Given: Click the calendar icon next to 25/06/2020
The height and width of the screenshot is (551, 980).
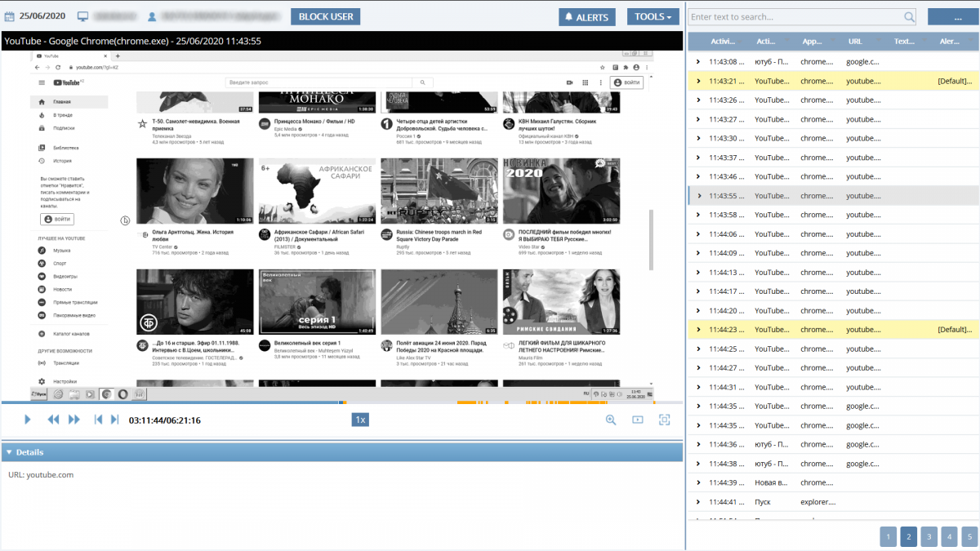Looking at the screenshot, I should (10, 16).
